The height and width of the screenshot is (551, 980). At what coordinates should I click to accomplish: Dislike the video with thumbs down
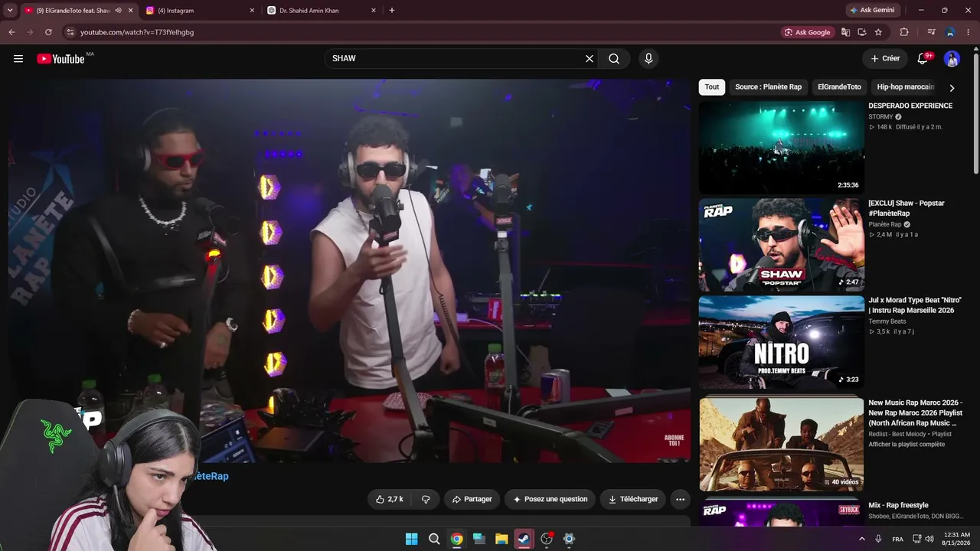tap(426, 499)
